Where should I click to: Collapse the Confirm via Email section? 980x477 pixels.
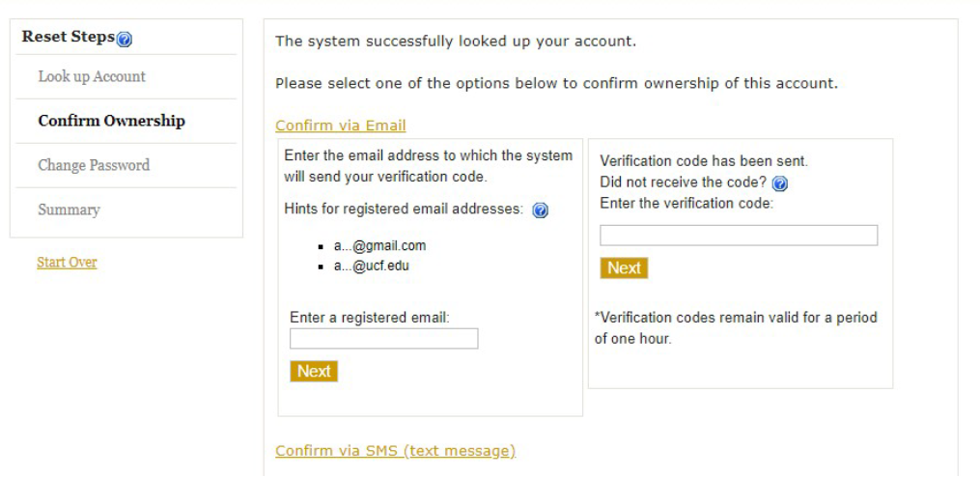pos(341,125)
